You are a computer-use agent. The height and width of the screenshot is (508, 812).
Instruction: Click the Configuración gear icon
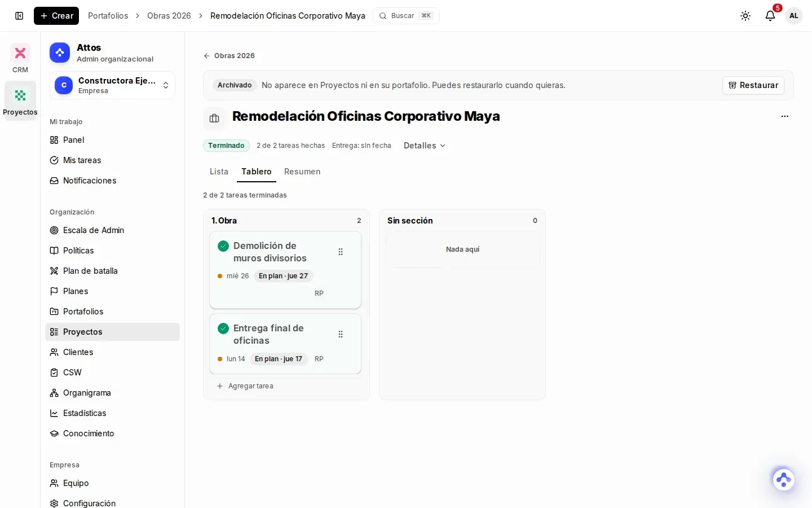click(x=54, y=503)
